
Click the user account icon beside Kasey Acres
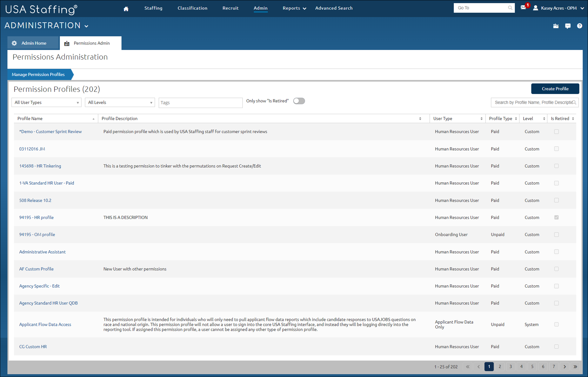click(x=536, y=8)
